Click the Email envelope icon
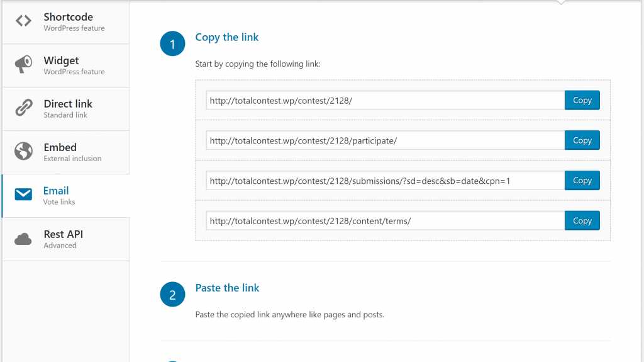Viewport: 644px width, 362px height. 23,195
